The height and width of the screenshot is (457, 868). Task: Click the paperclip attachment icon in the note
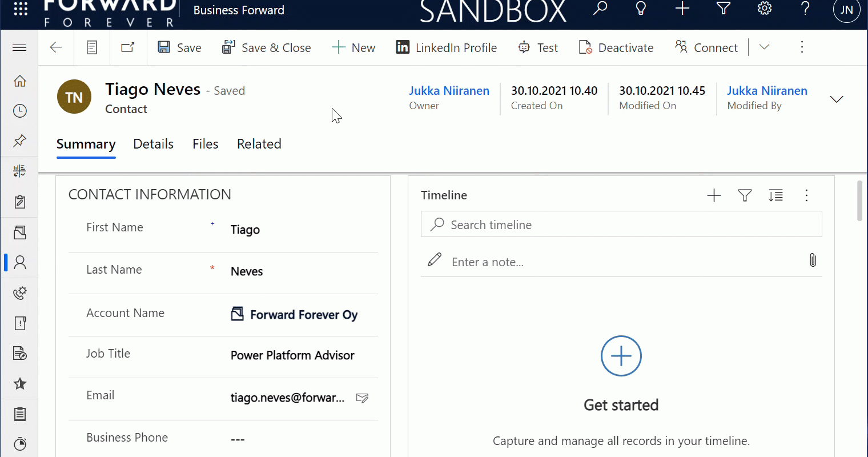click(x=813, y=260)
